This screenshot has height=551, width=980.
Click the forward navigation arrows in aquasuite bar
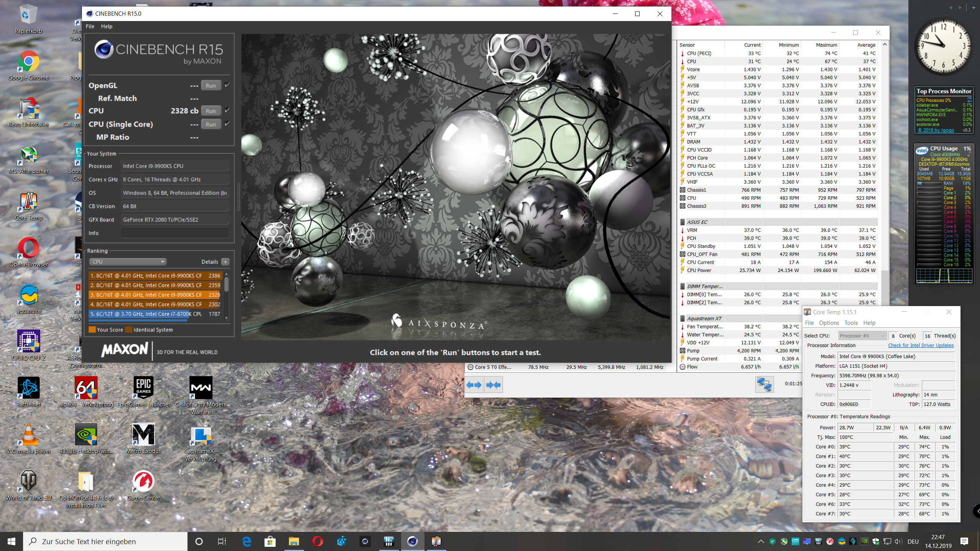coord(493,385)
